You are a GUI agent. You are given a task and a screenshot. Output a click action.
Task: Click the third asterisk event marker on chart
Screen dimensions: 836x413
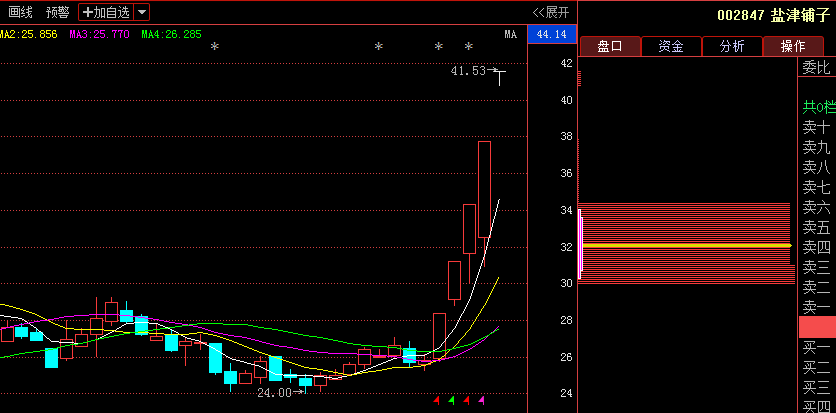coord(438,47)
